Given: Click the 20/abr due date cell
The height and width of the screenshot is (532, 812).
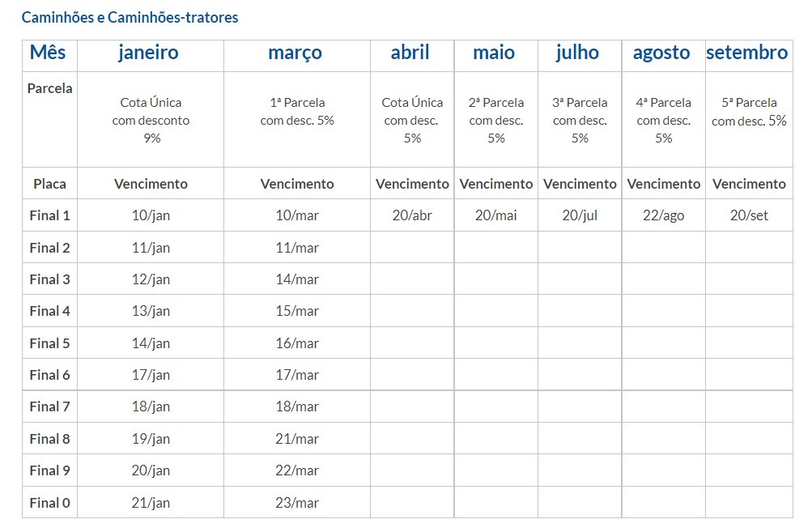Looking at the screenshot, I should point(412,215).
